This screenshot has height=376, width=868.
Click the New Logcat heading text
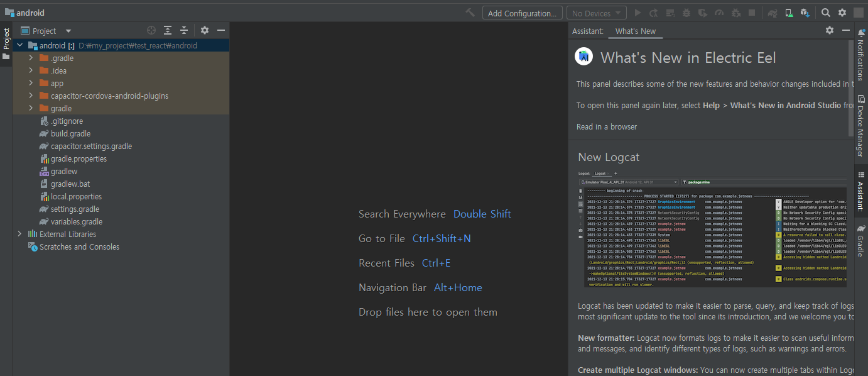coord(609,157)
